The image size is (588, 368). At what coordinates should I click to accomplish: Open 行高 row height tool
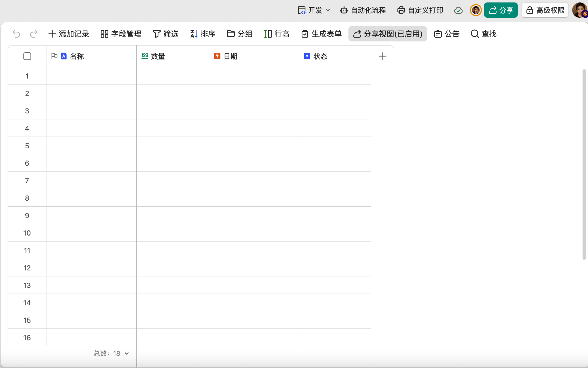277,34
